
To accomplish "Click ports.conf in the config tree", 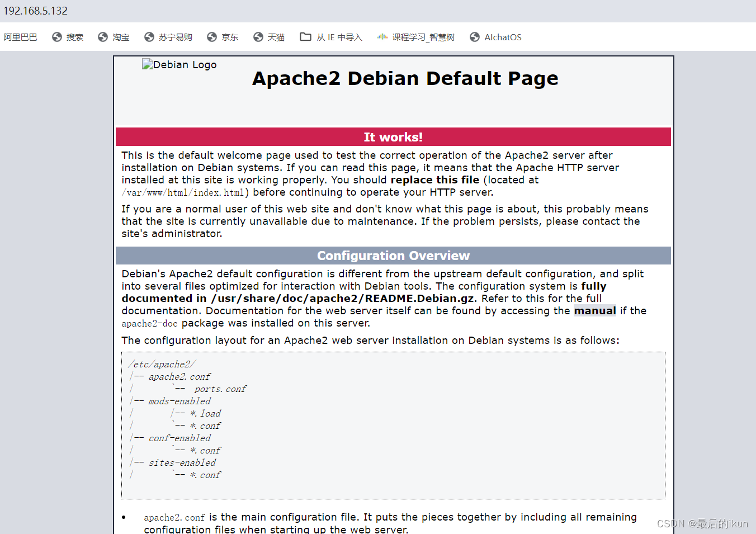I will point(220,389).
